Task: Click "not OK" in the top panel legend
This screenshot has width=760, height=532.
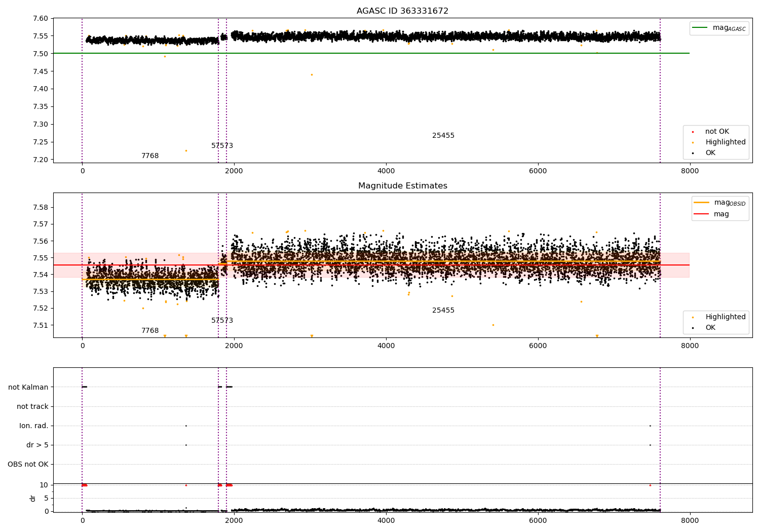Action: [x=717, y=132]
